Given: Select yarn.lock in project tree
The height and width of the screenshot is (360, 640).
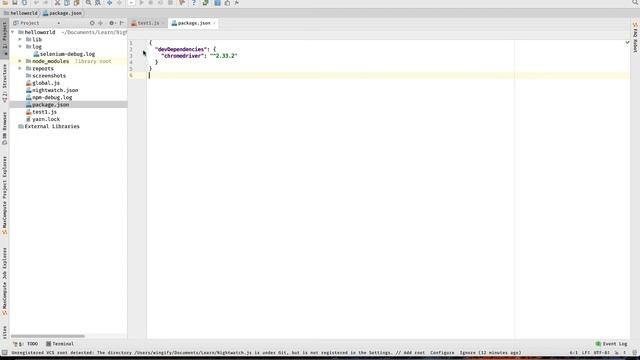Looking at the screenshot, I should (x=43, y=119).
